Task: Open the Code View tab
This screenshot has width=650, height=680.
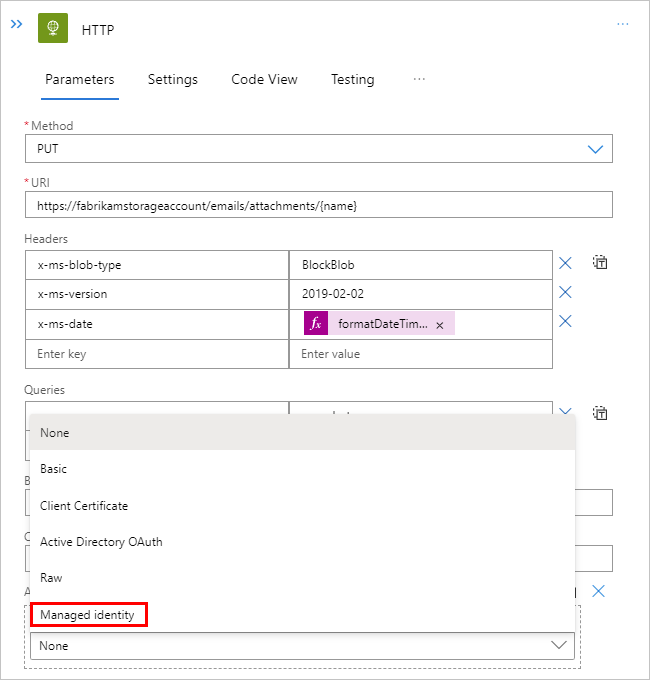Action: click(x=264, y=80)
